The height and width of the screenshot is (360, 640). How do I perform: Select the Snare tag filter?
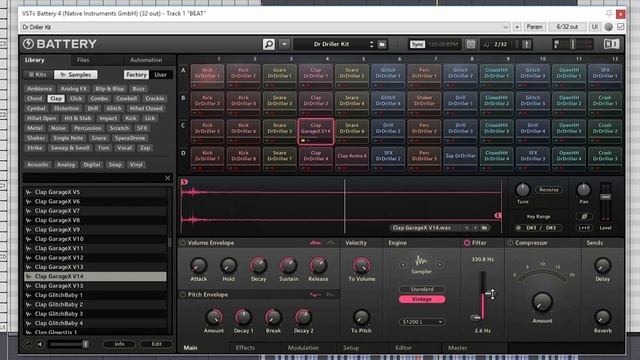98,138
